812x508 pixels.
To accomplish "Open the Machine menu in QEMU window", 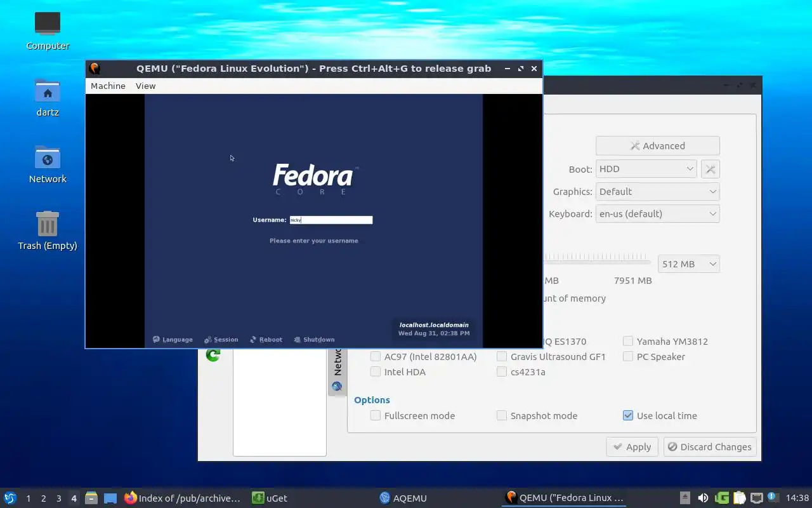I will 108,86.
